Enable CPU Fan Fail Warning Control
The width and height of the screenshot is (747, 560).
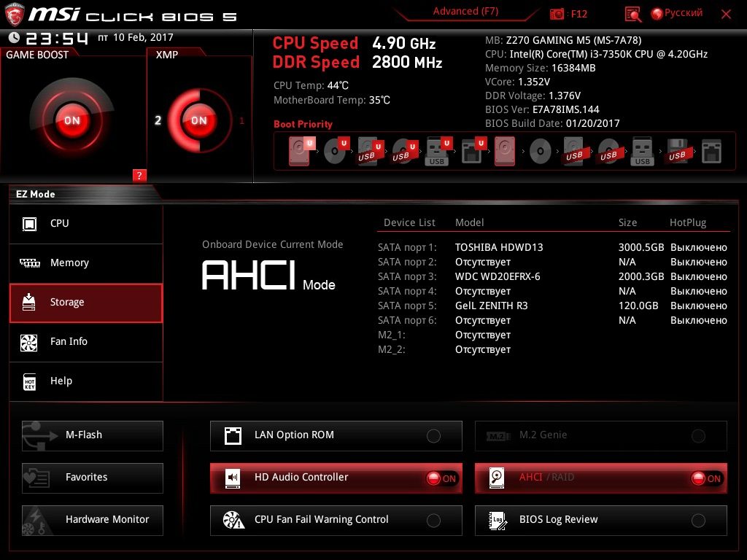(336, 520)
